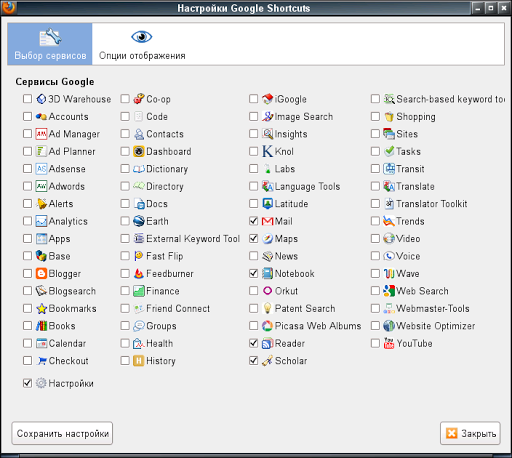Screen dimensions: 512x458
Task: Click the iGoogle house icon
Action: click(x=267, y=99)
